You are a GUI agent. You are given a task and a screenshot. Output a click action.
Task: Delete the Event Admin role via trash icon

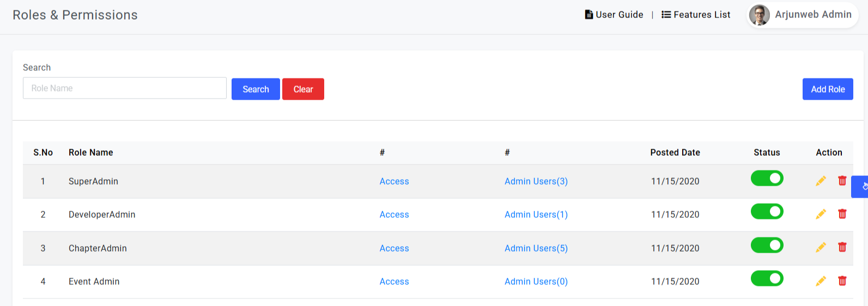(x=842, y=281)
